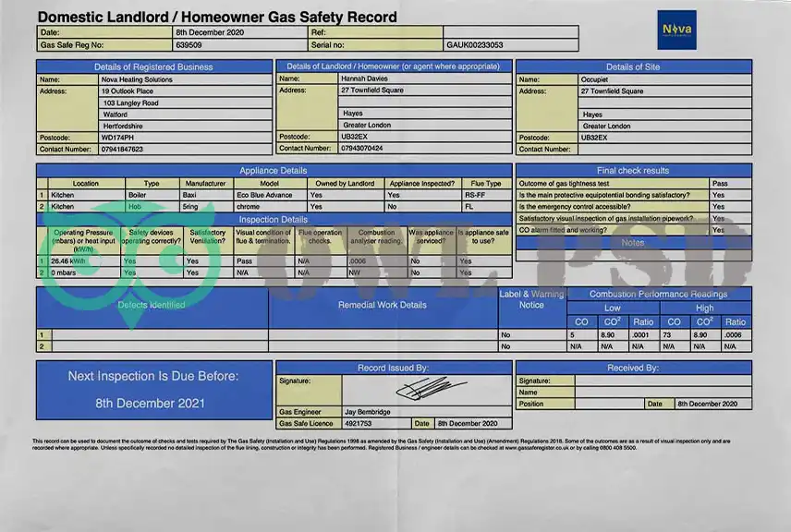Select the gas engineer name 'Jay Bembridge'
Viewport: 791px width, 532px height.
pyautogui.click(x=367, y=412)
